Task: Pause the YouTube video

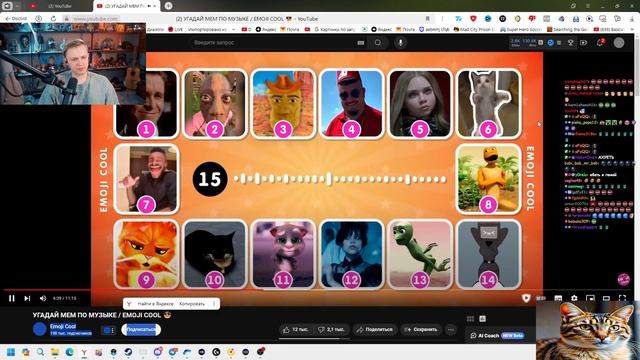Action: (x=11, y=298)
